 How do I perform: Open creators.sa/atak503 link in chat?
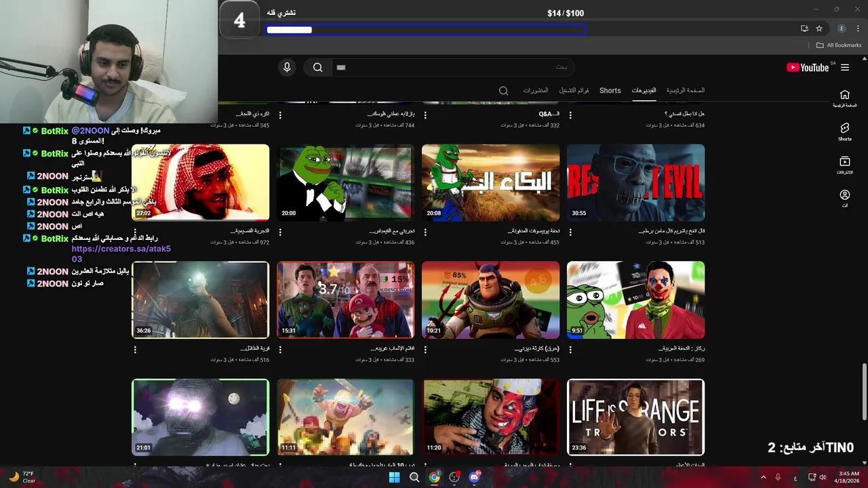(121, 253)
